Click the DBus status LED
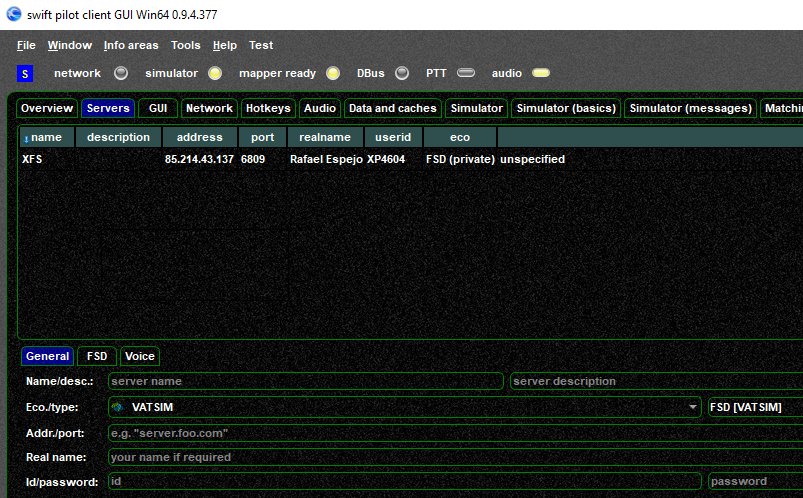The width and height of the screenshot is (803, 498). 402,73
